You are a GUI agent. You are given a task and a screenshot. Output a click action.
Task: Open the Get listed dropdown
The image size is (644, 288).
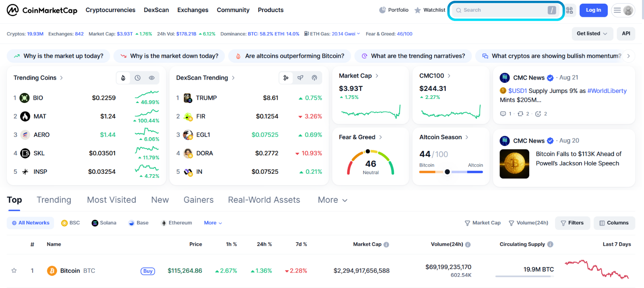[592, 34]
